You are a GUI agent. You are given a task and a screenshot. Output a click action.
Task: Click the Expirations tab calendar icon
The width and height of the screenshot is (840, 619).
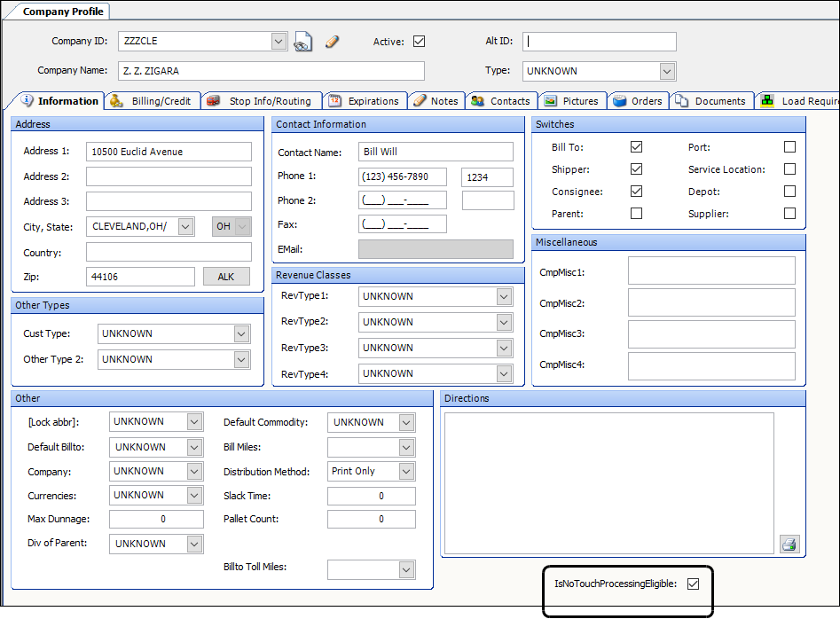click(334, 101)
